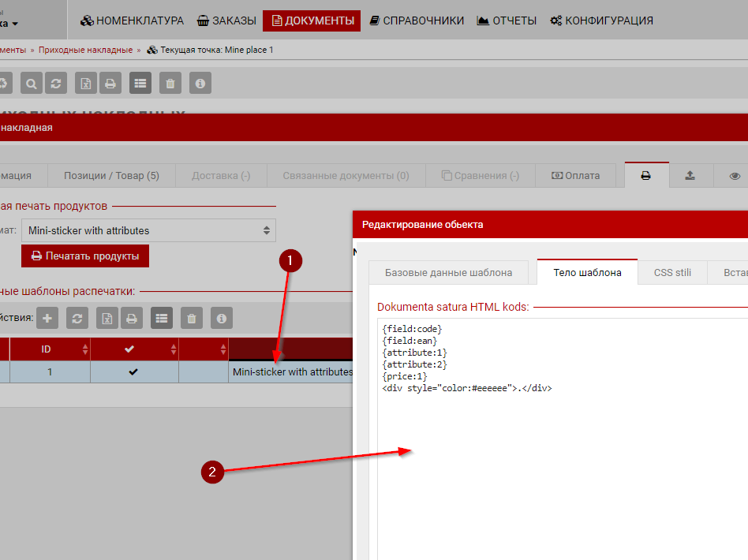Image resolution: width=748 pixels, height=560 pixels.
Task: Click inside the HTML code text area
Action: [x=552, y=473]
